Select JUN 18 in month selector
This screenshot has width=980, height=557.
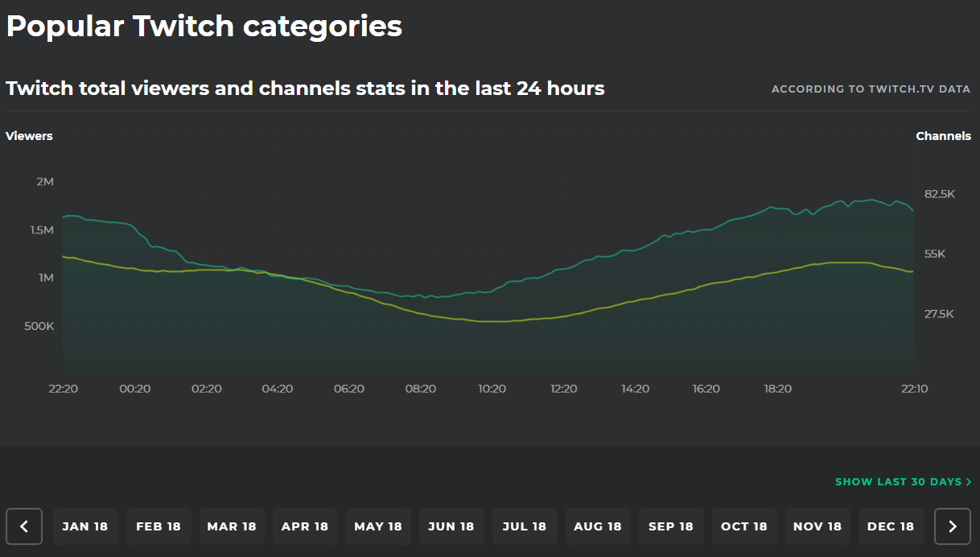[451, 526]
